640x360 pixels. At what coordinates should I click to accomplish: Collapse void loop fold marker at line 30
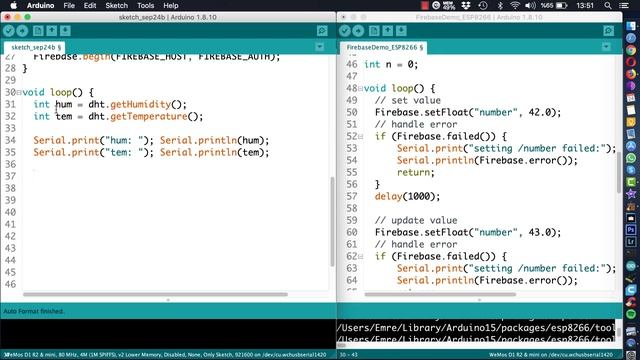(x=19, y=93)
